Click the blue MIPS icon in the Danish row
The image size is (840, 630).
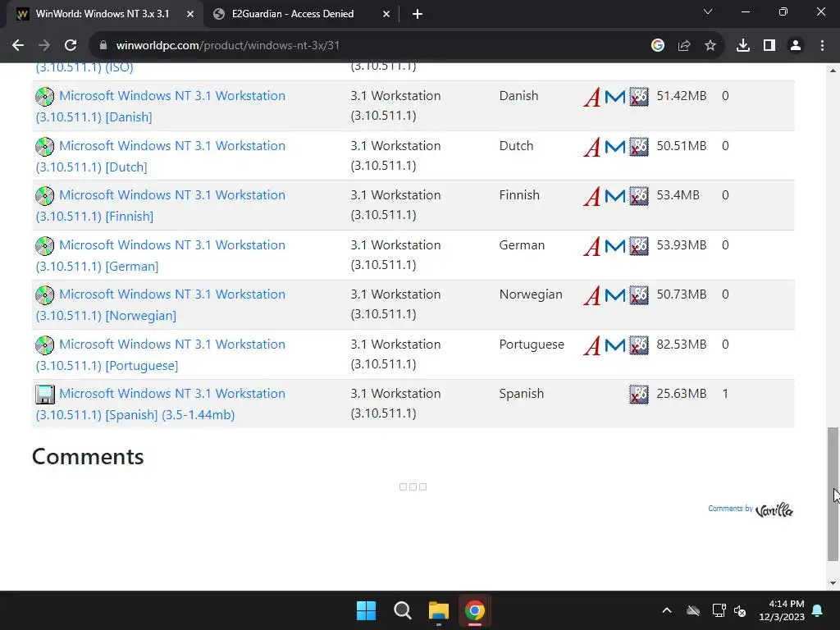615,97
